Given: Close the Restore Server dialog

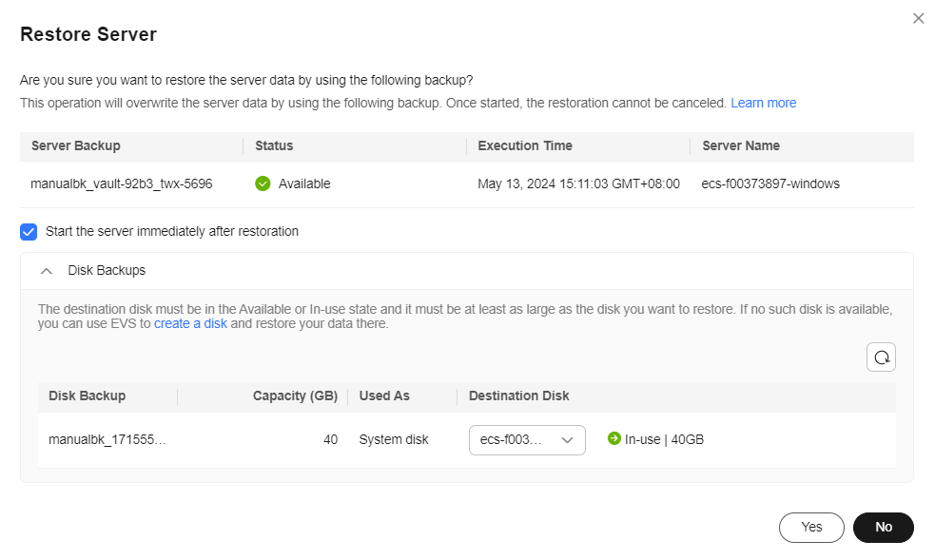Looking at the screenshot, I should click(x=918, y=18).
